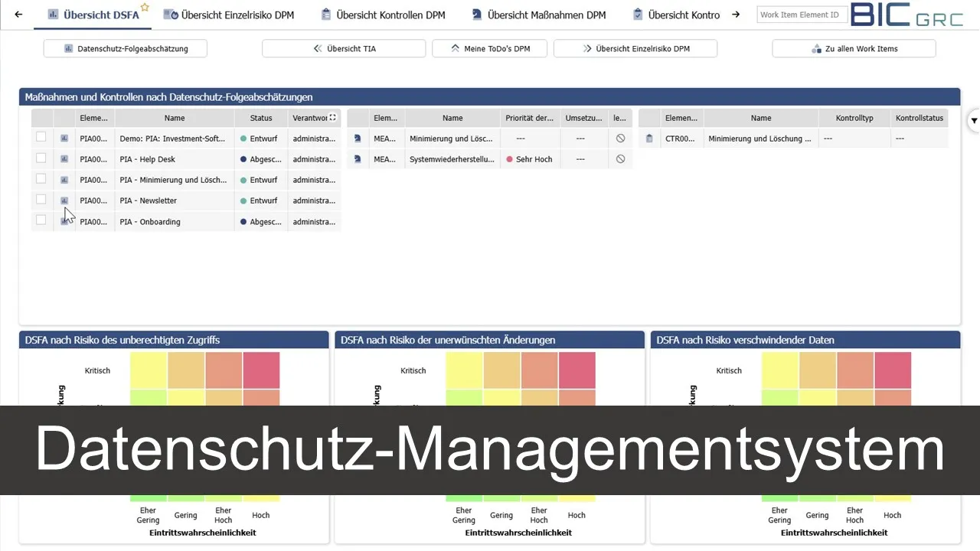Click the Meine ToDo's DPM button
The width and height of the screenshot is (980, 551).
[x=489, y=48]
